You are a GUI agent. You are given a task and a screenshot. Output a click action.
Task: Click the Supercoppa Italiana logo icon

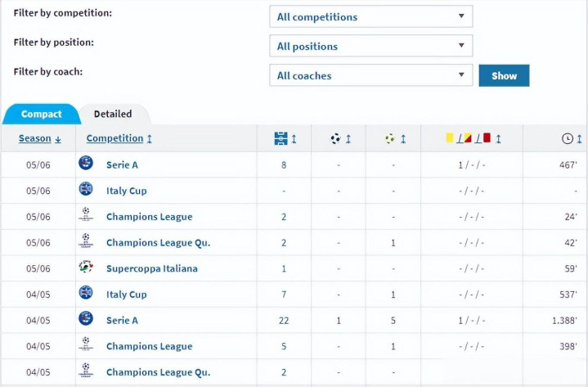[86, 268]
